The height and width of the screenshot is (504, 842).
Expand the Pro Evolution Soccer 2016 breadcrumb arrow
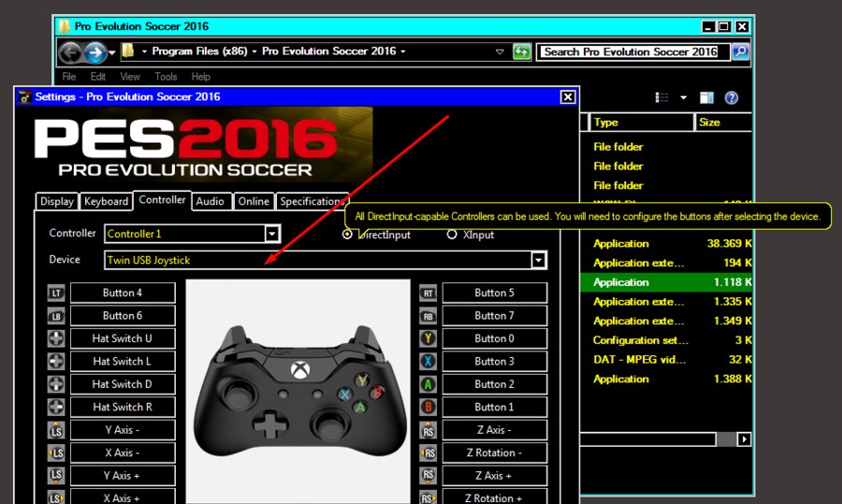click(x=402, y=51)
